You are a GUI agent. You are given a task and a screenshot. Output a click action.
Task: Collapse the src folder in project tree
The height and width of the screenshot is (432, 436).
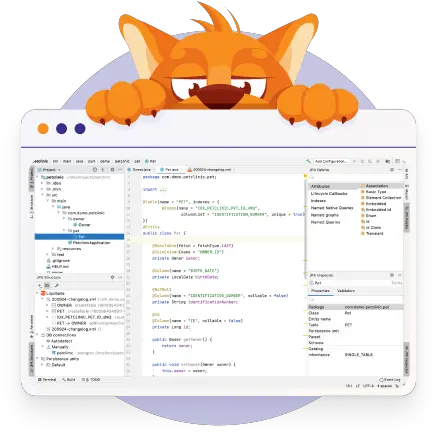(x=43, y=195)
